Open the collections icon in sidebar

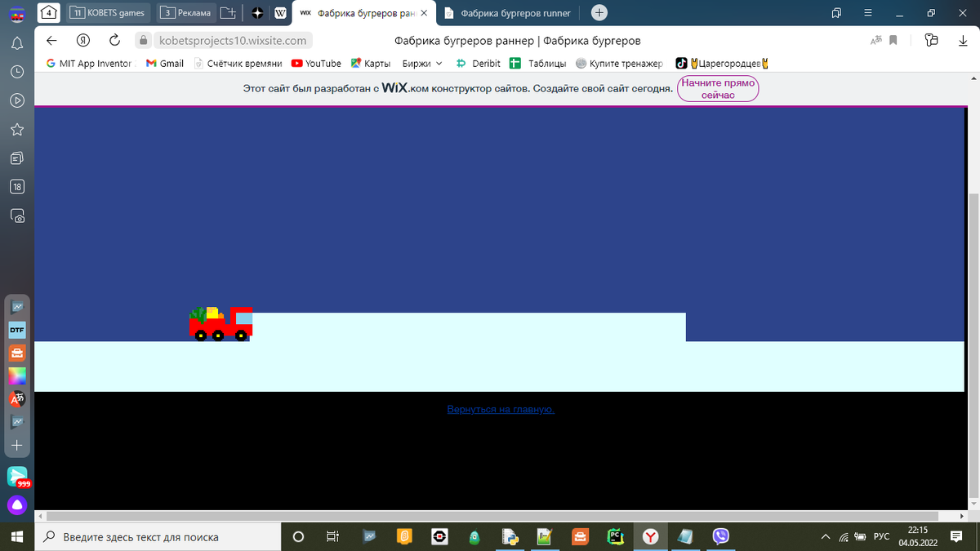click(17, 158)
